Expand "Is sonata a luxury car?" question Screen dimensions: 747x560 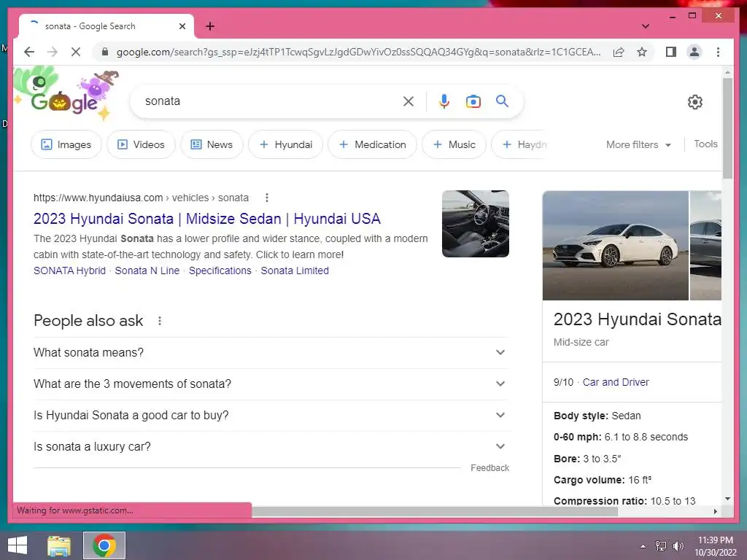point(271,447)
